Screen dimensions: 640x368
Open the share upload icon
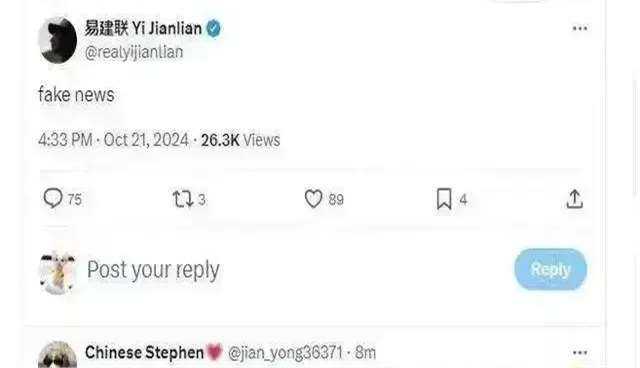(x=574, y=199)
